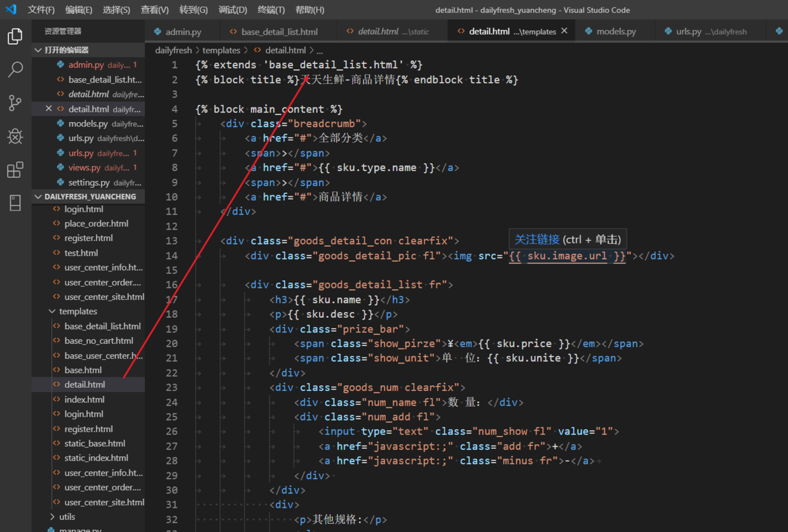Click the VS Code logo icon
Viewport: 788px width, 532px height.
(x=11, y=10)
